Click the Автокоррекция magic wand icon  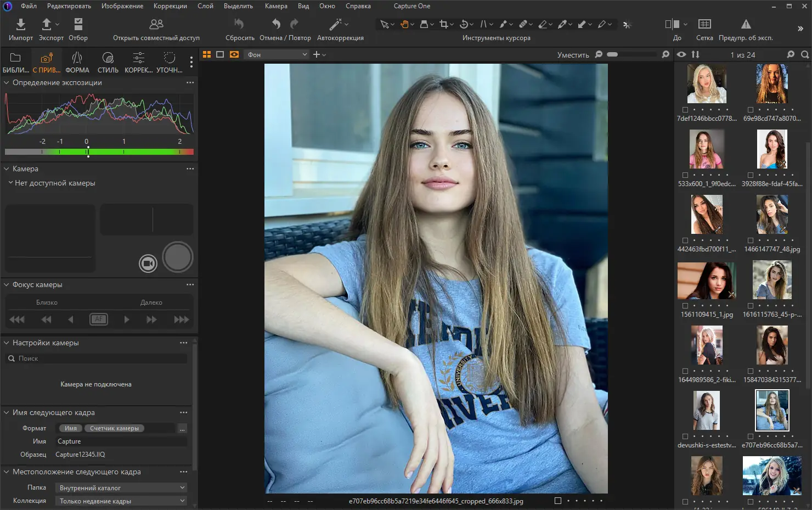point(335,24)
